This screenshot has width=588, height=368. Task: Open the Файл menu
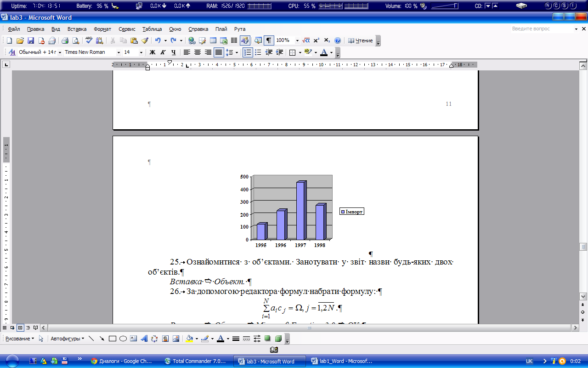[13, 29]
